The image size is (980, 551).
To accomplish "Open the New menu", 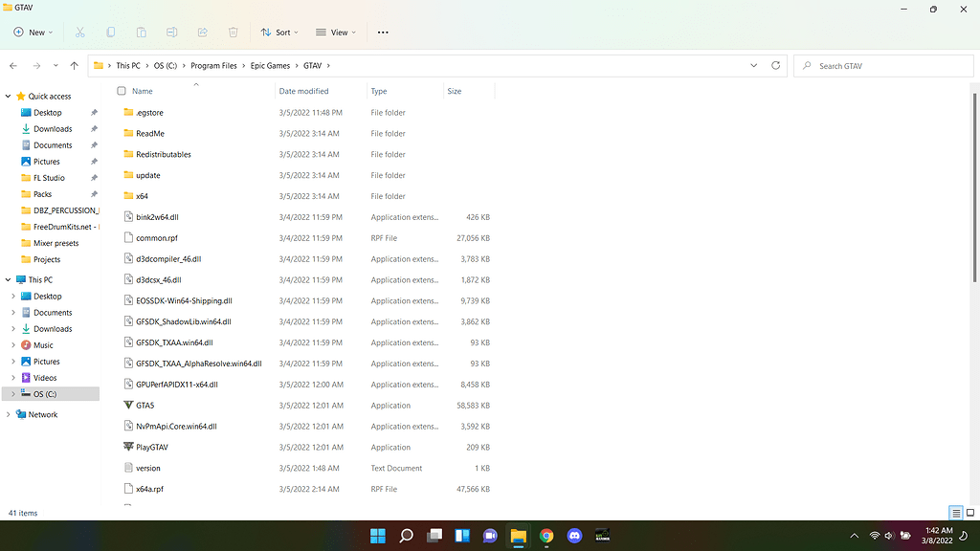I will pyautogui.click(x=32, y=32).
